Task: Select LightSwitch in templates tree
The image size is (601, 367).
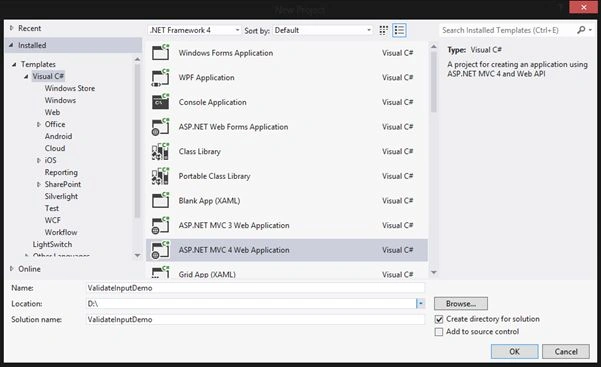Action: point(52,244)
